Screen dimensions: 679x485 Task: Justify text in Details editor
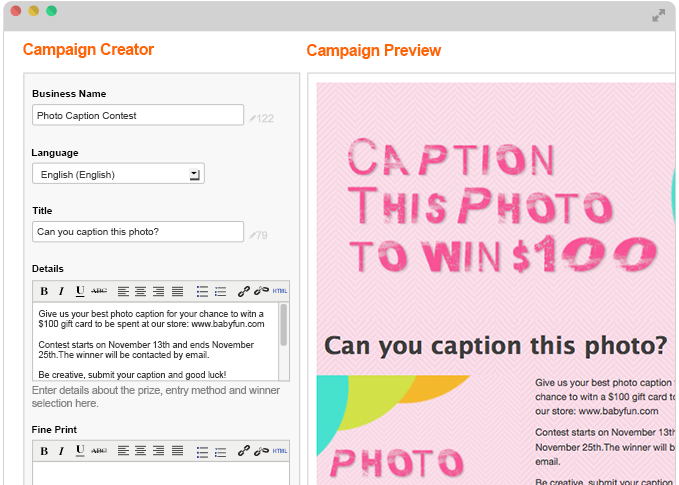pyautogui.click(x=178, y=291)
